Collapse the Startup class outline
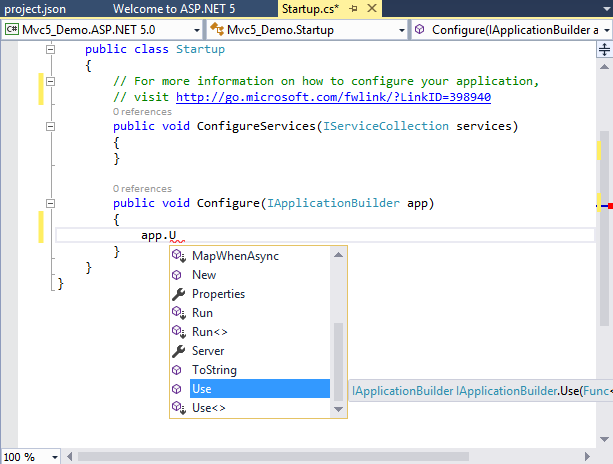 50,49
